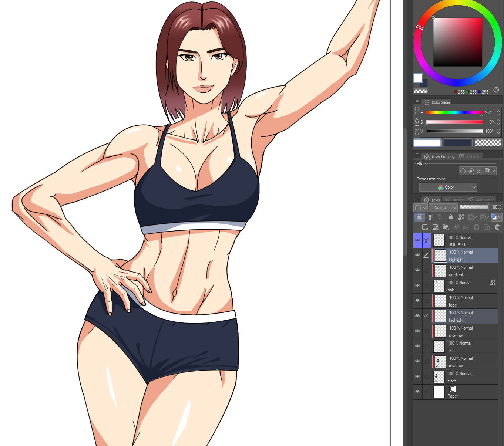Delete the selected layer
This screenshot has height=446, width=504.
pyautogui.click(x=497, y=227)
